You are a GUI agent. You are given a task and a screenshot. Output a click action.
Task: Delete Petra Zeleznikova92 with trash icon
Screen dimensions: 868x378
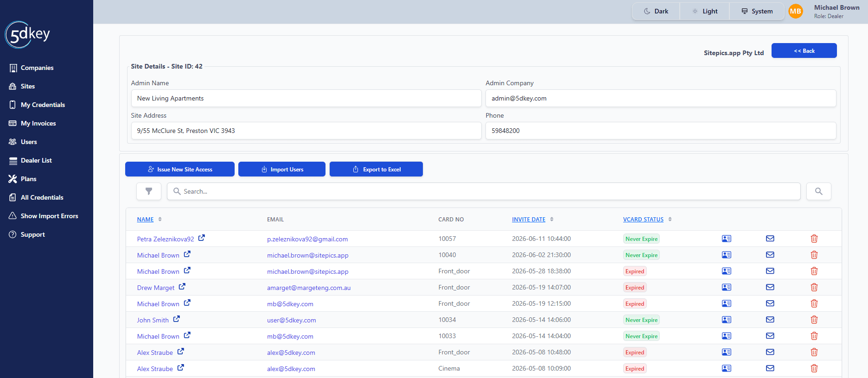coord(814,239)
